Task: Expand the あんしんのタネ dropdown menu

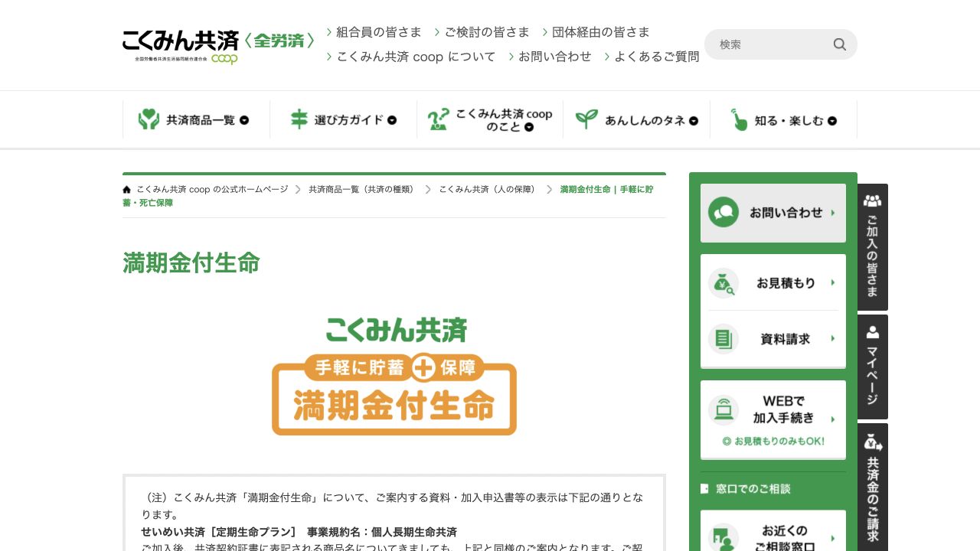Action: (638, 120)
